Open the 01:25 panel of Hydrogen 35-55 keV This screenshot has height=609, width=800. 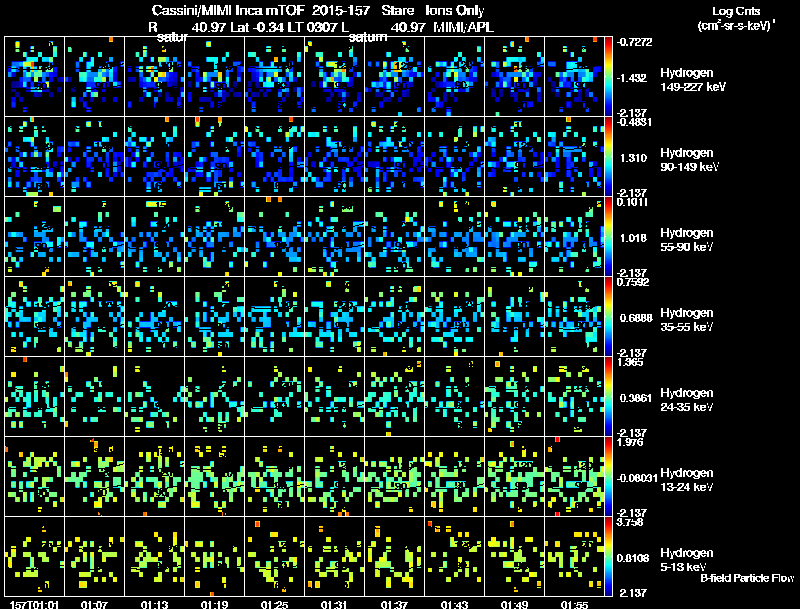[274, 317]
